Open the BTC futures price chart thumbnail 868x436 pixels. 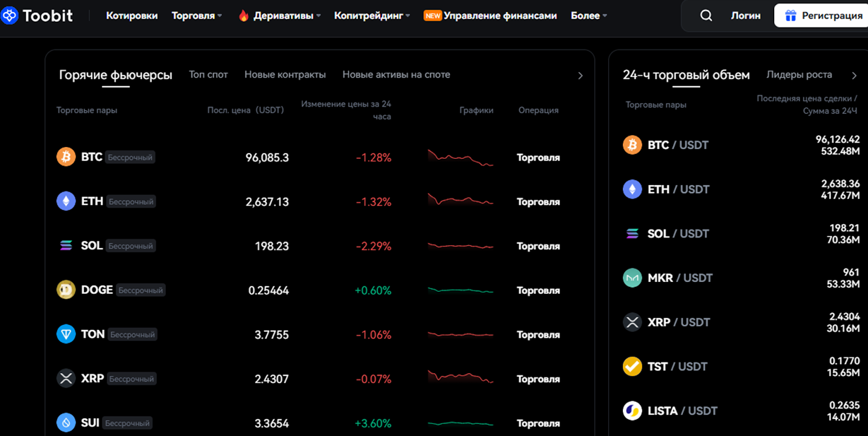coord(460,157)
